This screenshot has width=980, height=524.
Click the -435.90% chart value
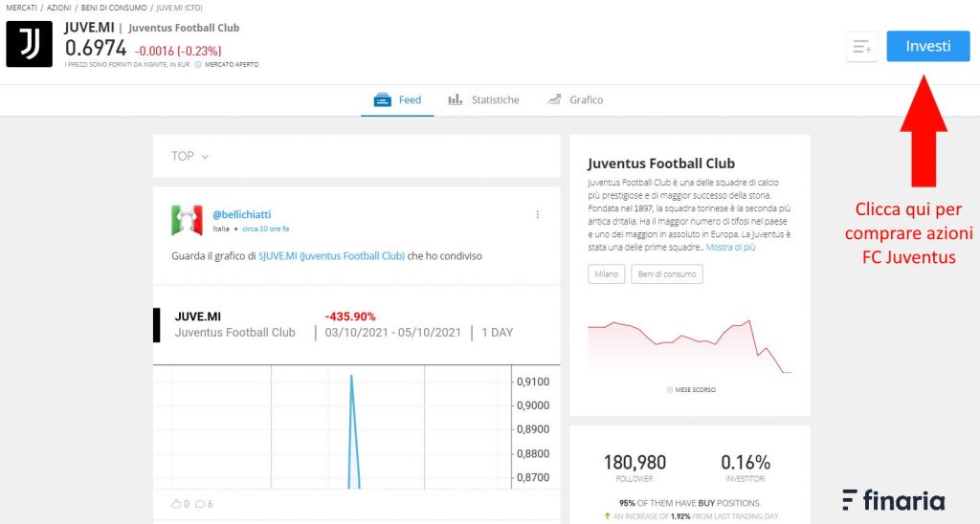(350, 317)
